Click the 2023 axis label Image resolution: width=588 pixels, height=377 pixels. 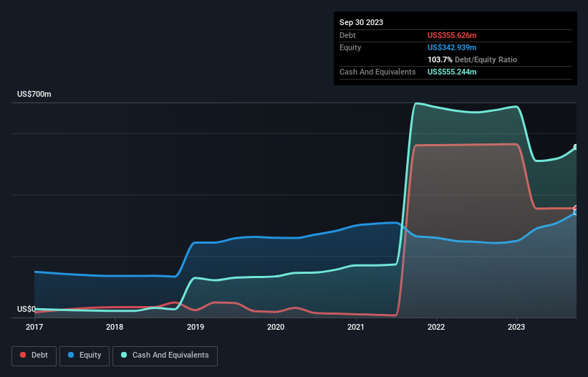[x=516, y=327]
